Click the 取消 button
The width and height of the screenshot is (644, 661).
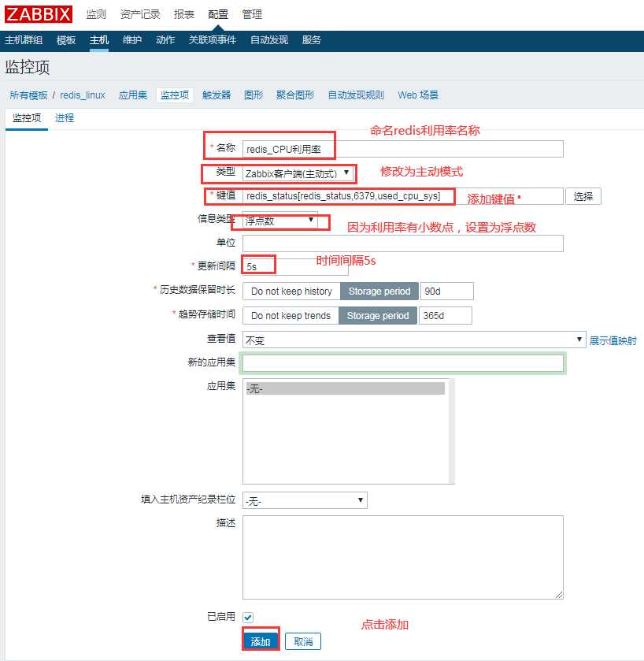click(303, 641)
